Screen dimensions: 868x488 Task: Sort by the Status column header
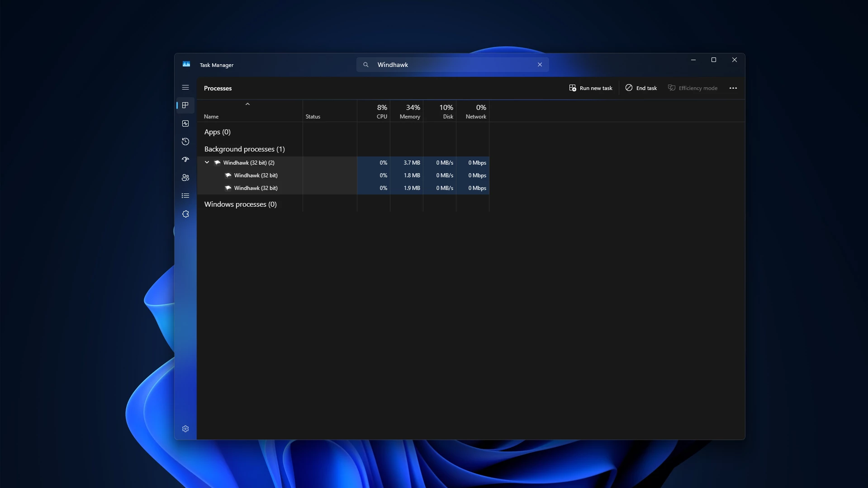pos(330,111)
